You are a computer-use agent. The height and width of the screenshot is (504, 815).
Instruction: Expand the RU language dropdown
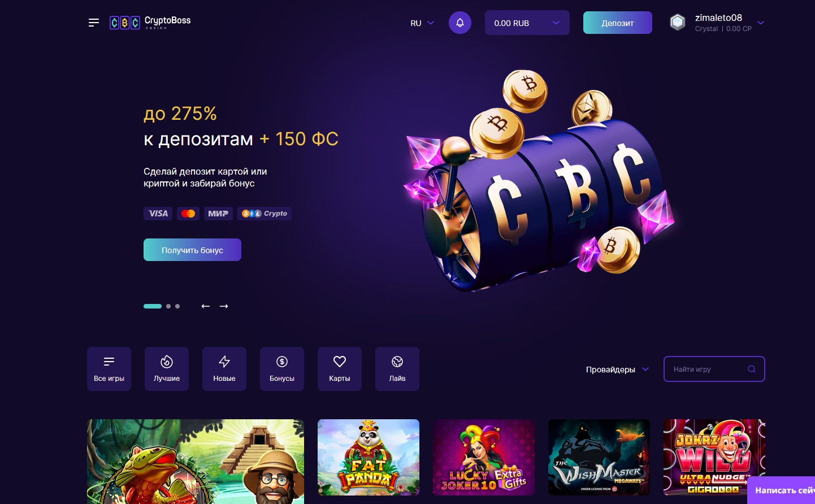click(422, 23)
